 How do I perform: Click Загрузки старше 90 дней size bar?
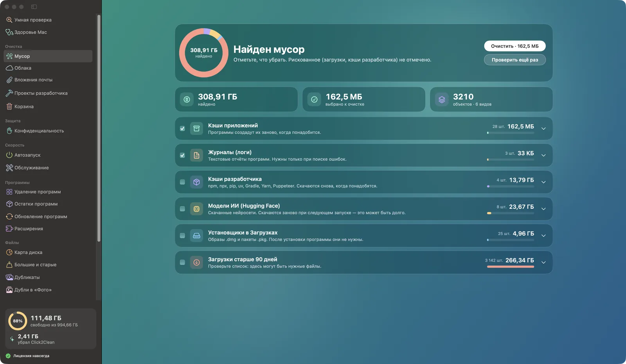[x=511, y=267]
